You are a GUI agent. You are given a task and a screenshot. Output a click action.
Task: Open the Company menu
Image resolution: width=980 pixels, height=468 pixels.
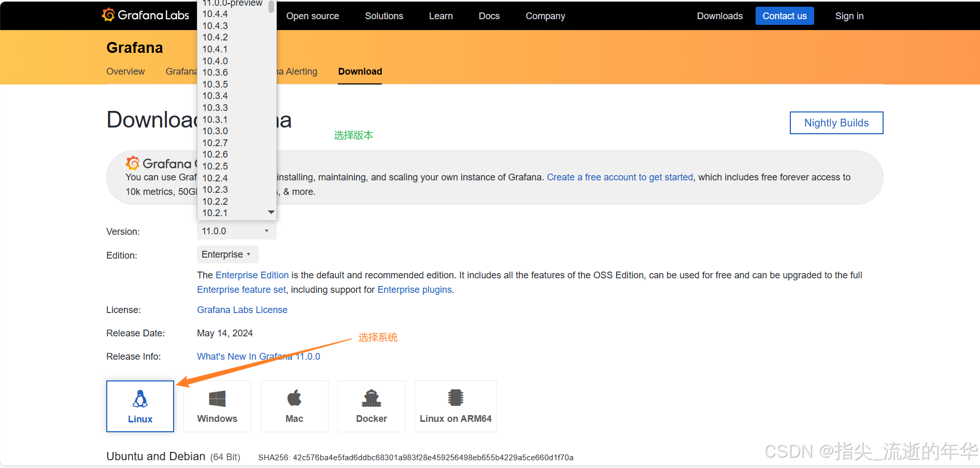(545, 16)
